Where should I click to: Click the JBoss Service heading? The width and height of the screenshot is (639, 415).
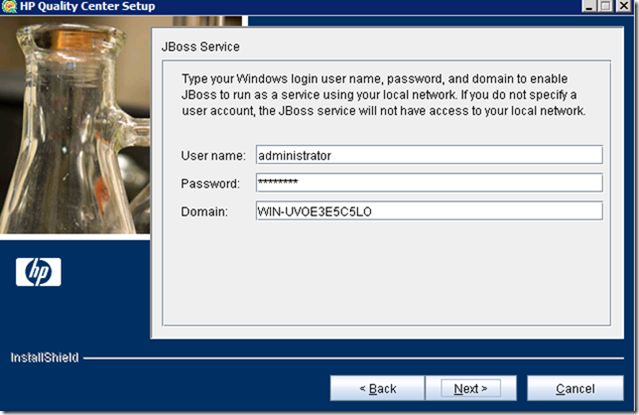click(201, 47)
